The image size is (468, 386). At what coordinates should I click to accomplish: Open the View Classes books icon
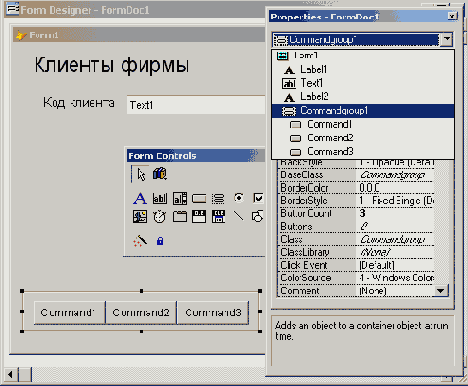160,174
